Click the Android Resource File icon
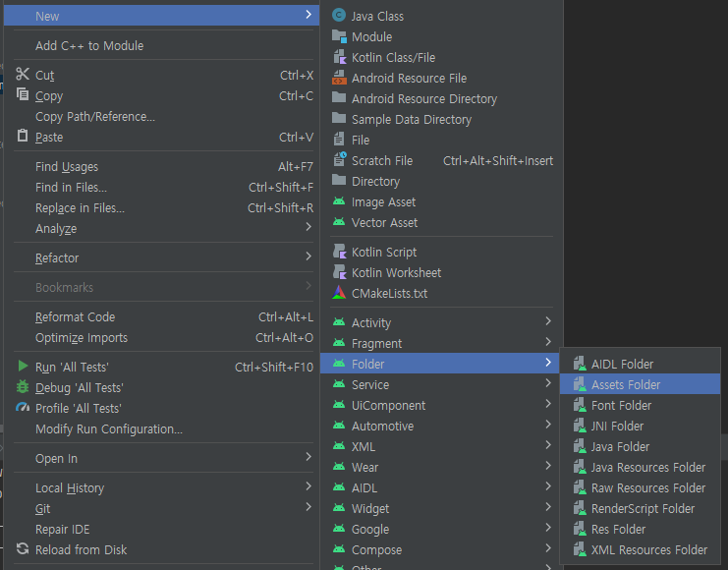728x570 pixels. pyautogui.click(x=339, y=78)
